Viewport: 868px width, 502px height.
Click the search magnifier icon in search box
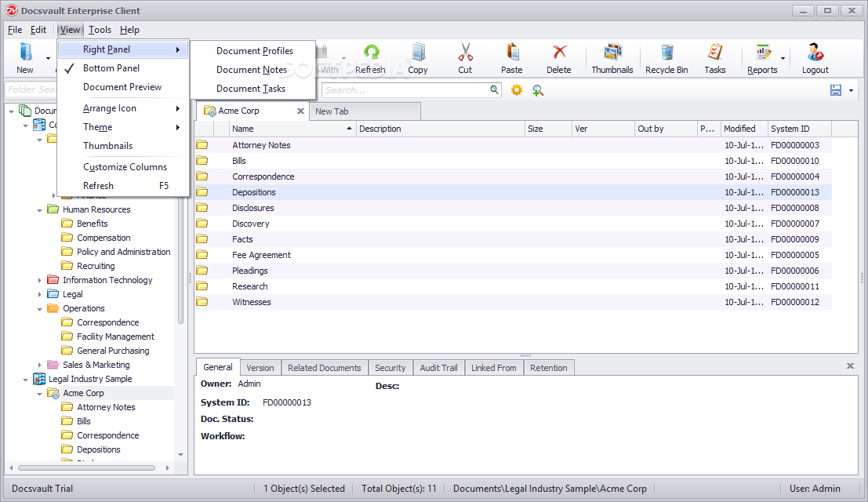[x=494, y=89]
